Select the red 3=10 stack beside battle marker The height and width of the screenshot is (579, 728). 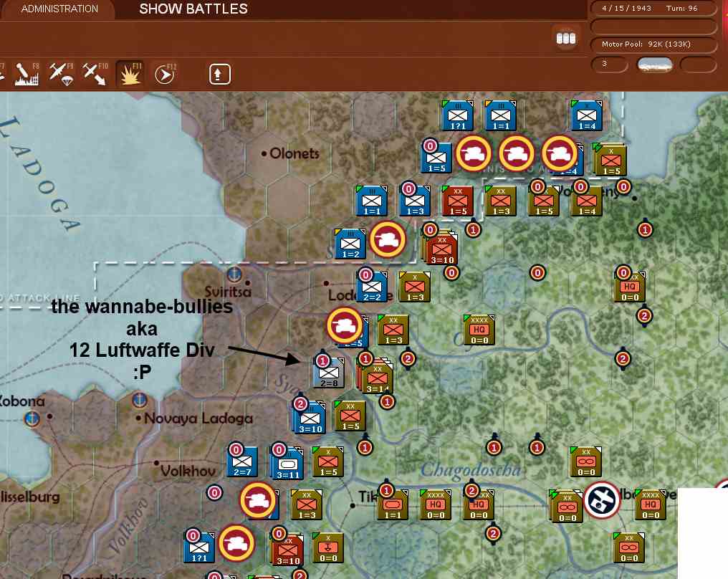(x=440, y=249)
